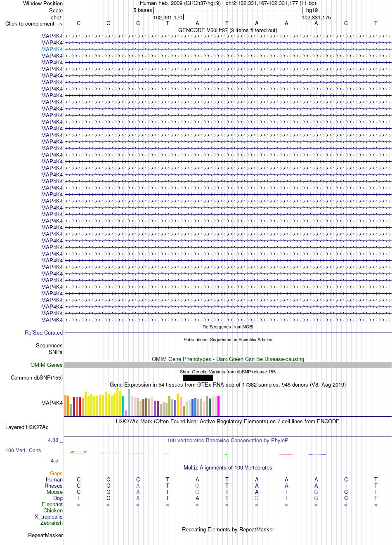
Task: Open the RefSeq Curated track label
Action: point(44,333)
